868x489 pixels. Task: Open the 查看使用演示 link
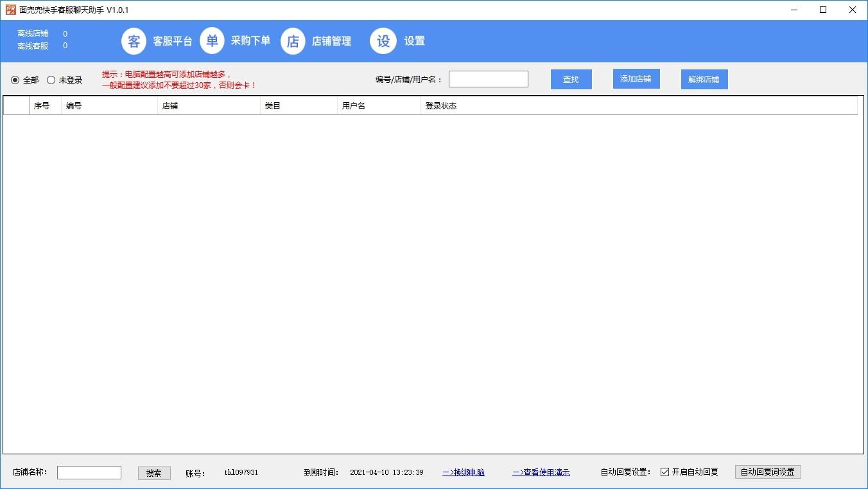[541, 472]
